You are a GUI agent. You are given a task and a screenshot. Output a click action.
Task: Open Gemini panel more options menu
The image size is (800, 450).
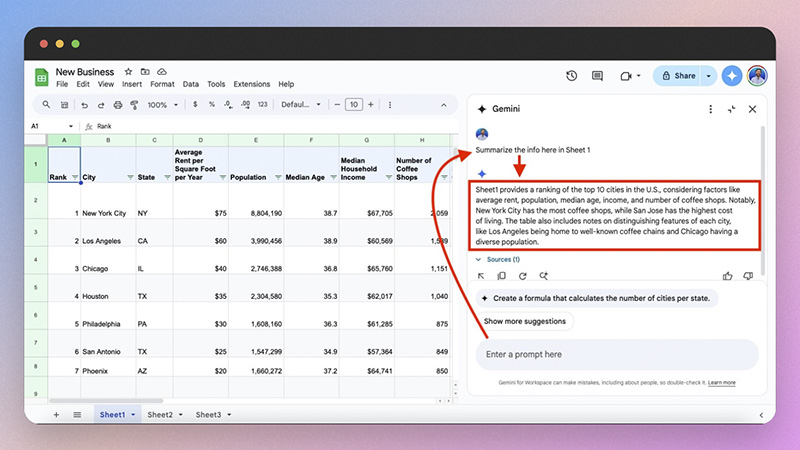pos(710,109)
